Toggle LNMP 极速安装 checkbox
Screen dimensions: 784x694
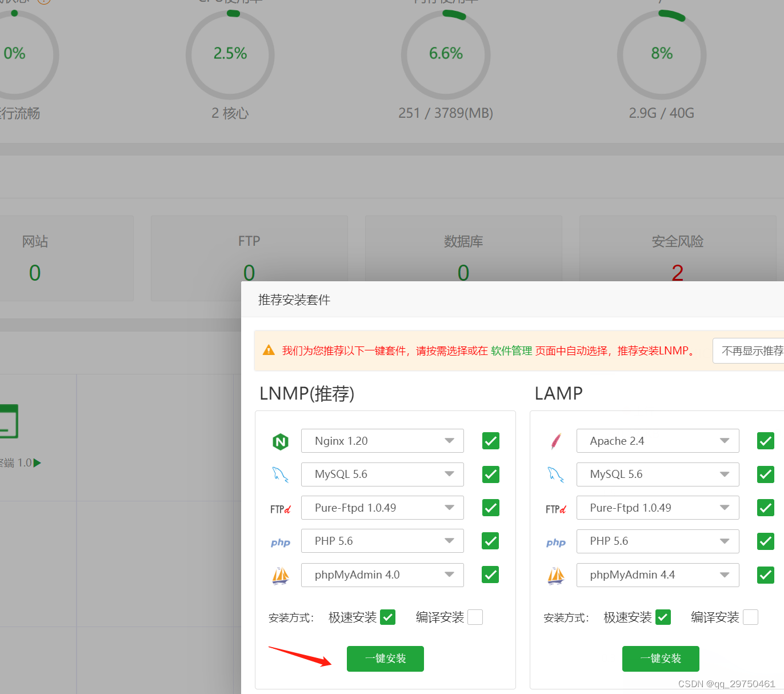click(x=388, y=617)
